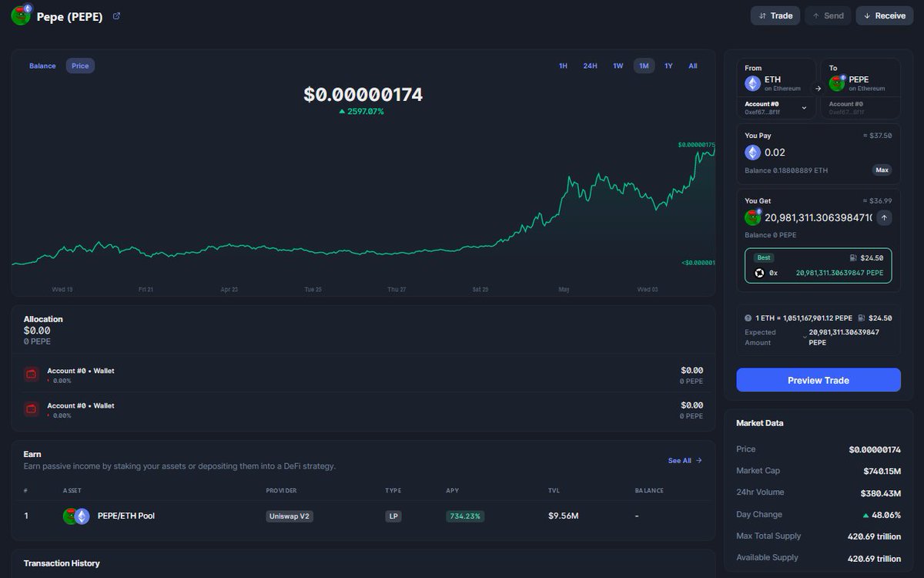Select the 24H chart range
The image size is (924, 578).
(x=590, y=66)
